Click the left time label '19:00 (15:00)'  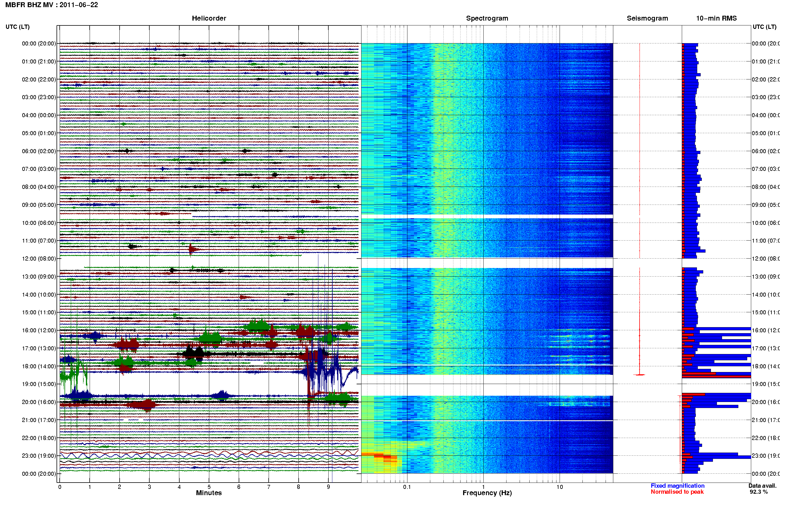[39, 384]
